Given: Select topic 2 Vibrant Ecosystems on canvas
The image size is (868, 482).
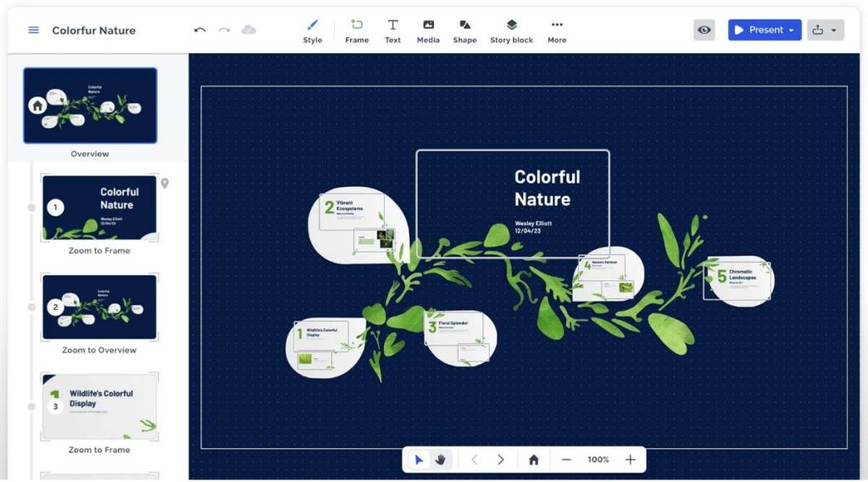Looking at the screenshot, I should pyautogui.click(x=359, y=225).
